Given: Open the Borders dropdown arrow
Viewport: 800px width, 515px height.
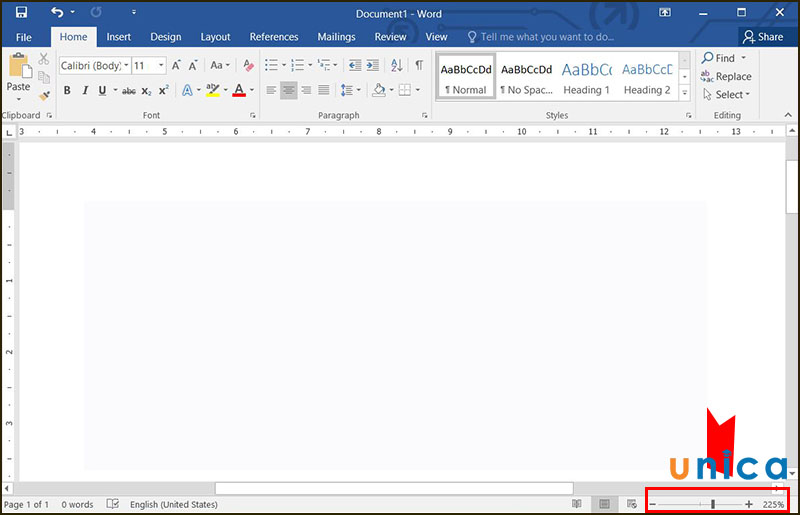Looking at the screenshot, I should pyautogui.click(x=417, y=90).
